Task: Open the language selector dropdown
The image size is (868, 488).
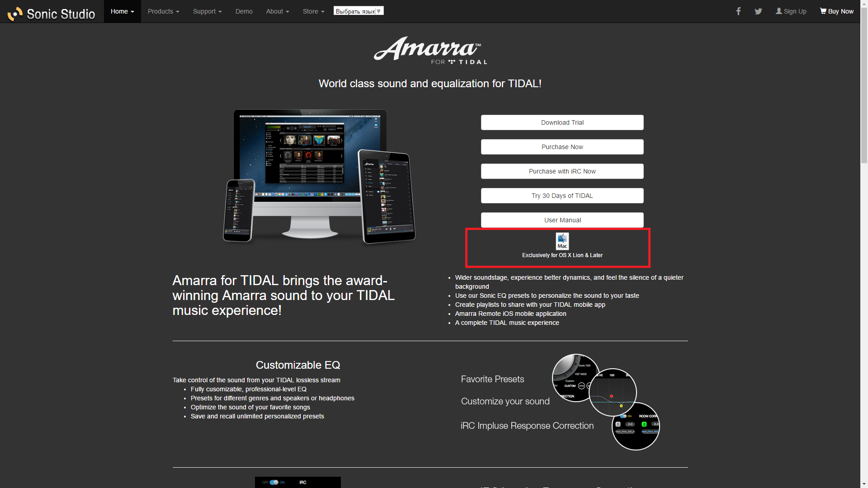Action: pyautogui.click(x=359, y=11)
